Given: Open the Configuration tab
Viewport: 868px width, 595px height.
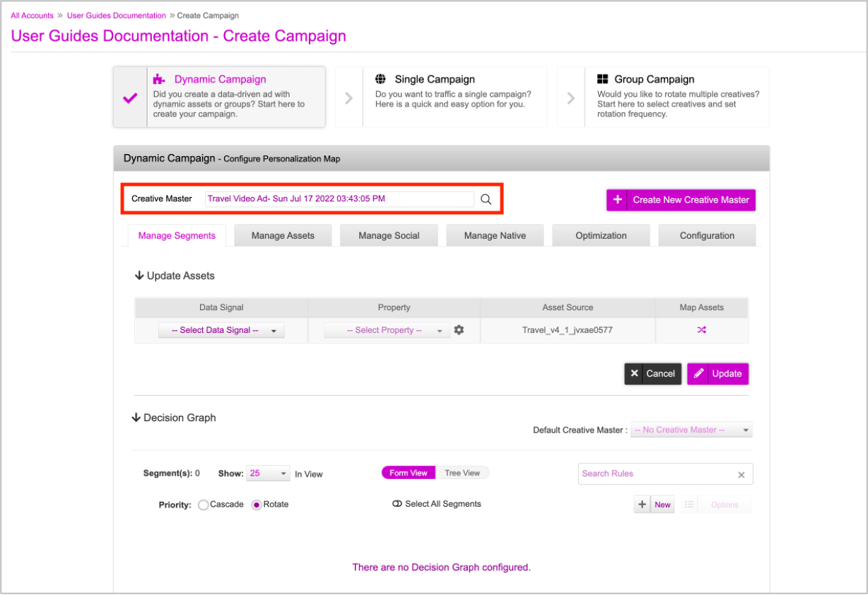Looking at the screenshot, I should tap(707, 235).
